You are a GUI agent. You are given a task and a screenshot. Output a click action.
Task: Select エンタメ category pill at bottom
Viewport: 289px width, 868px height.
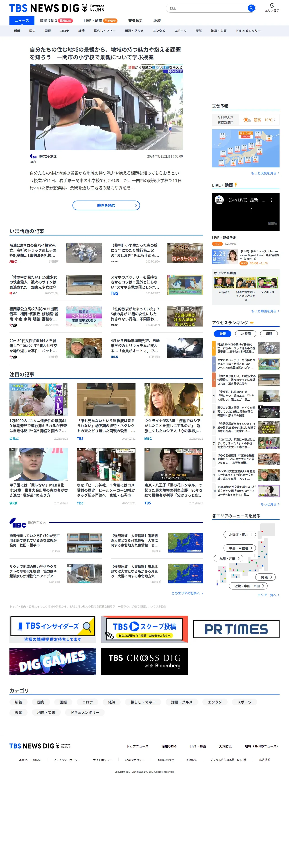click(x=215, y=702)
